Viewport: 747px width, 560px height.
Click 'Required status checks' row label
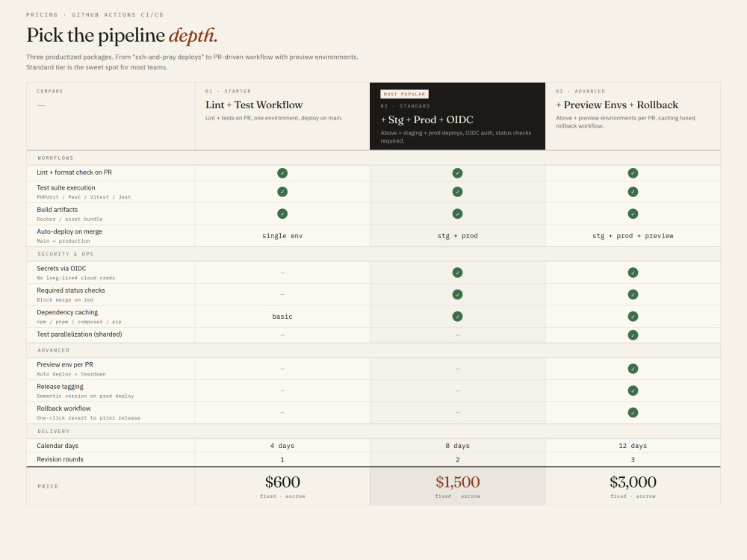click(71, 290)
